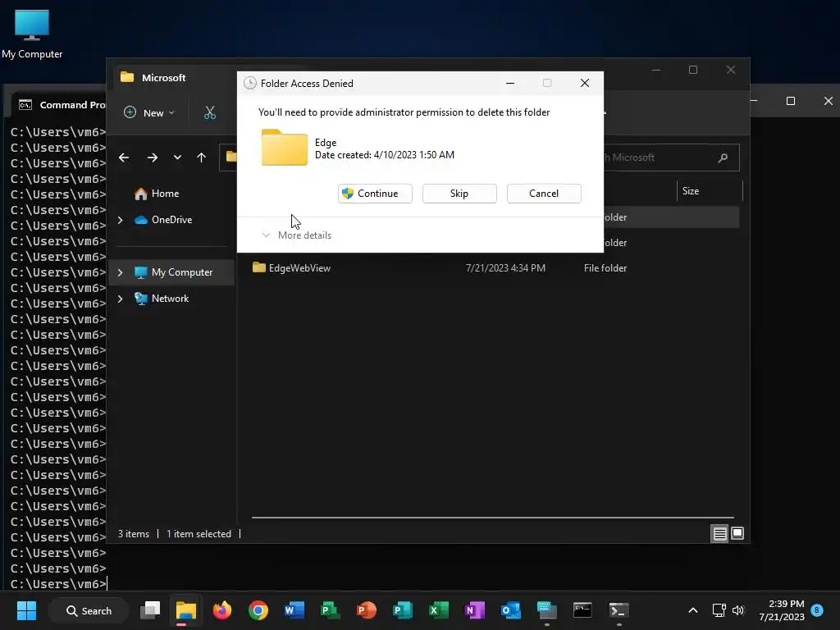Open Outlook from the taskbar

click(510, 610)
